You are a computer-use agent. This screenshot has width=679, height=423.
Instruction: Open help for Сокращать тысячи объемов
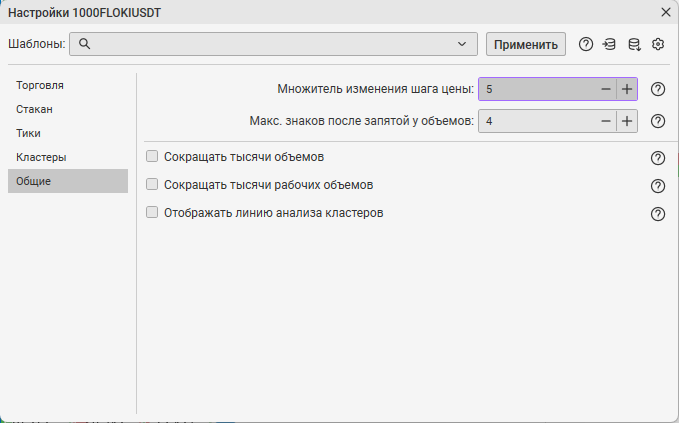click(658, 158)
